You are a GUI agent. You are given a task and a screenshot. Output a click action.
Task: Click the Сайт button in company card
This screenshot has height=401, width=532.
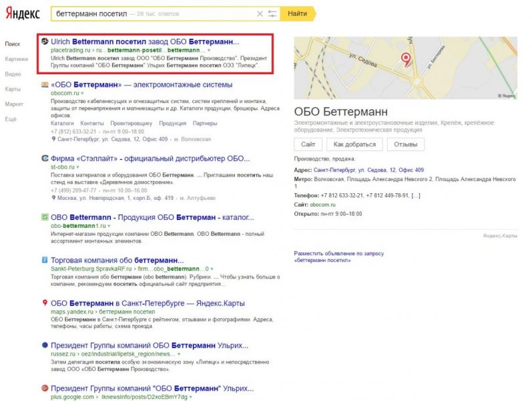[x=308, y=144]
